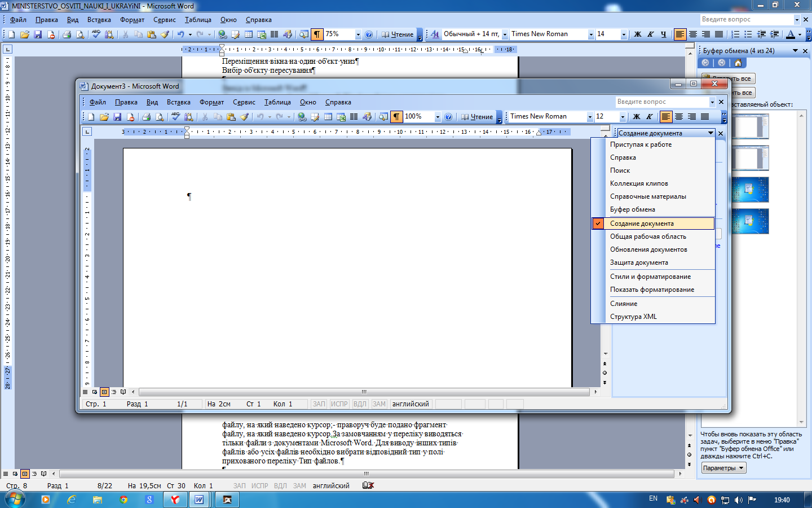812x508 pixels.
Task: Open font size 14 dropdown in MINISTERSTVO toolbar
Action: [624, 34]
